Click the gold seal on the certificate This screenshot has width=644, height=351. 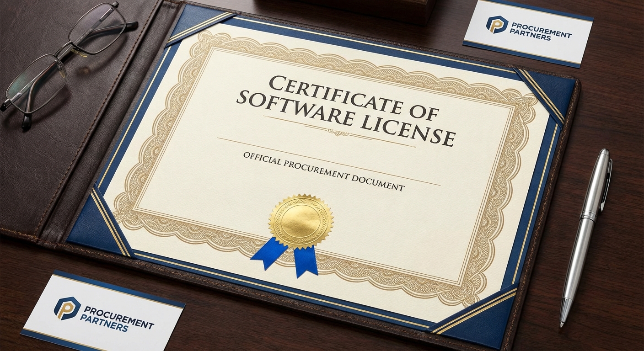[x=301, y=221]
